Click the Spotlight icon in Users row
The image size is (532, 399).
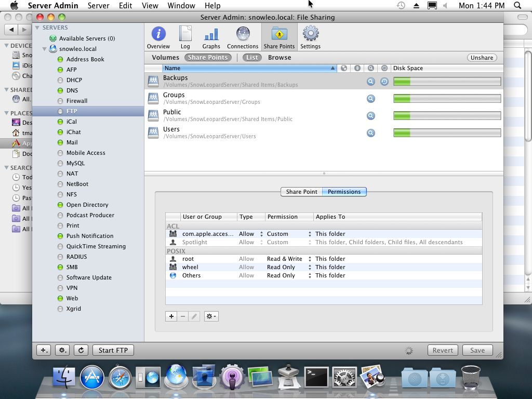[x=371, y=133]
